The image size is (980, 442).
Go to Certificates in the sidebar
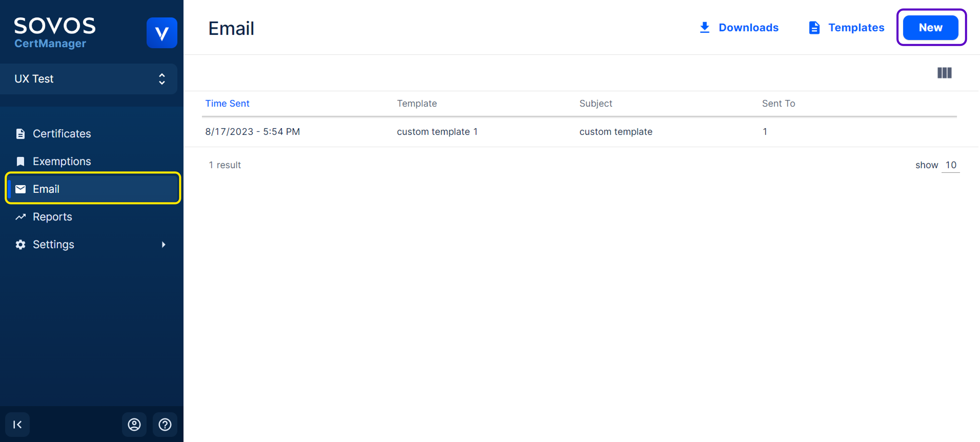[x=62, y=134]
